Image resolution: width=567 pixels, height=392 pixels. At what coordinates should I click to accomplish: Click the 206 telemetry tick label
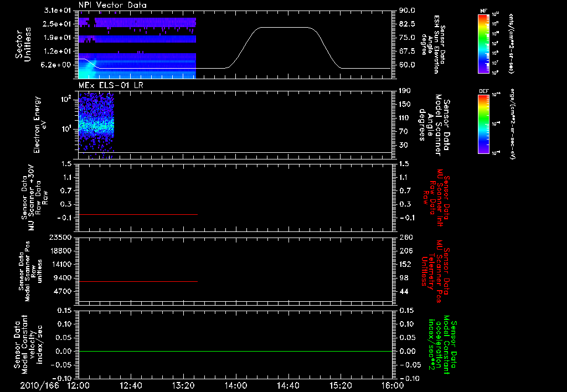coord(406,251)
